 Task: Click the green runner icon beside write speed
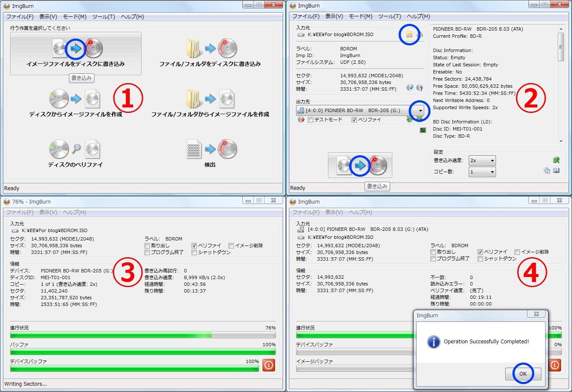[556, 160]
